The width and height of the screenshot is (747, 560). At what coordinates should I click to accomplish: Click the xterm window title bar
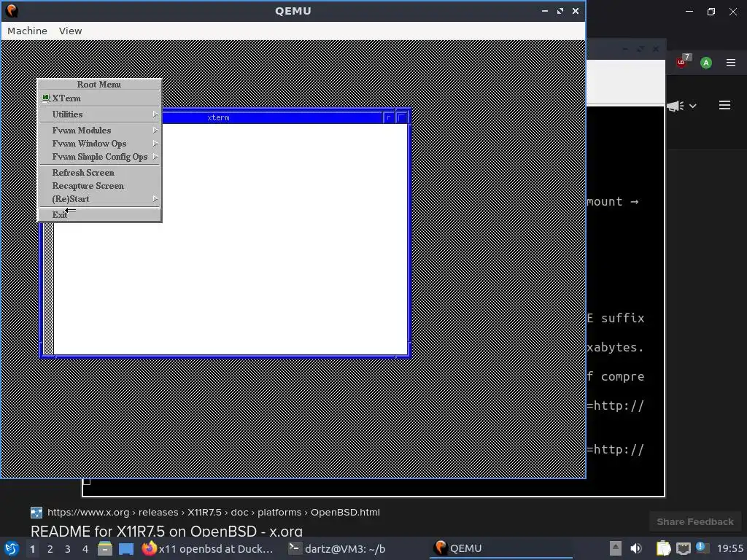click(271, 117)
